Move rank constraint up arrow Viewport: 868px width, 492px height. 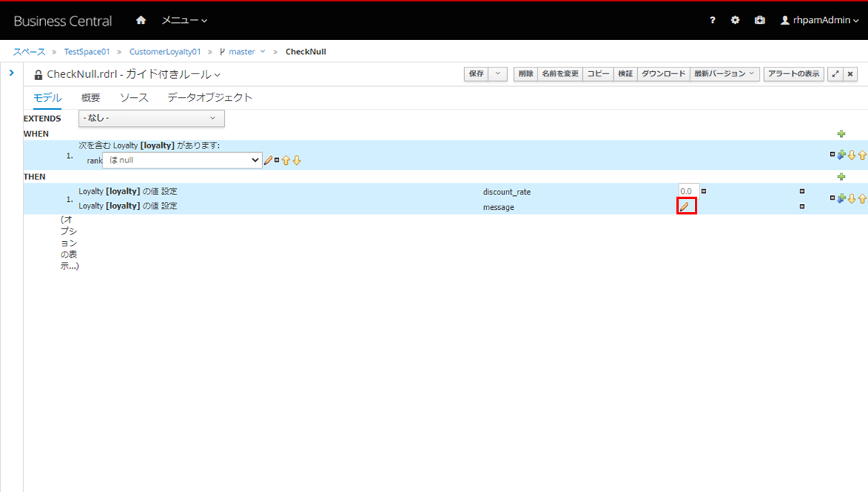point(286,160)
